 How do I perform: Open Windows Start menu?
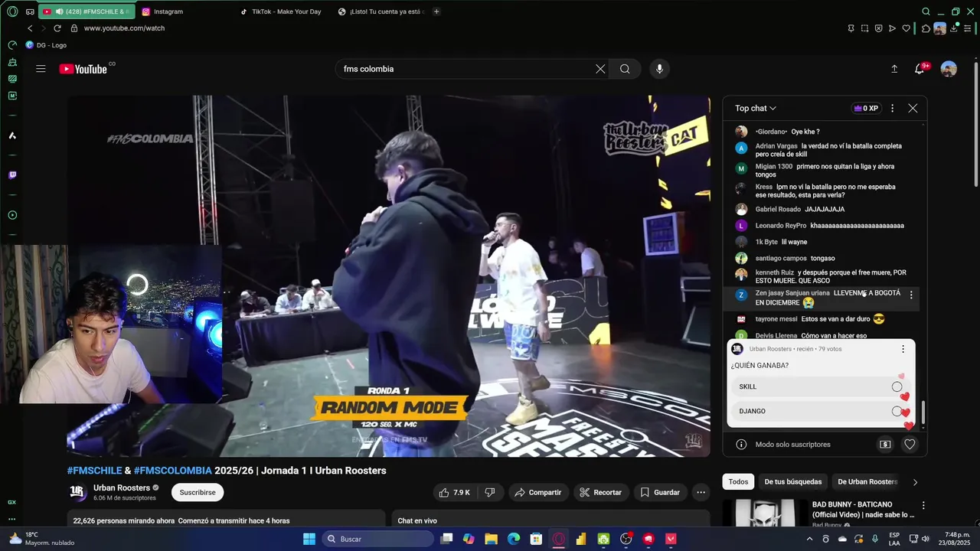[309, 539]
